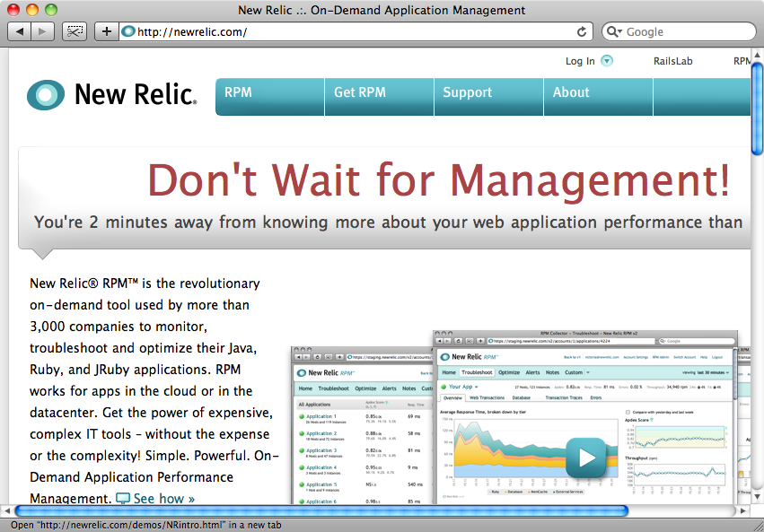Image resolution: width=764 pixels, height=532 pixels.
Task: Click the monitor icon beside See how
Action: pos(123,499)
